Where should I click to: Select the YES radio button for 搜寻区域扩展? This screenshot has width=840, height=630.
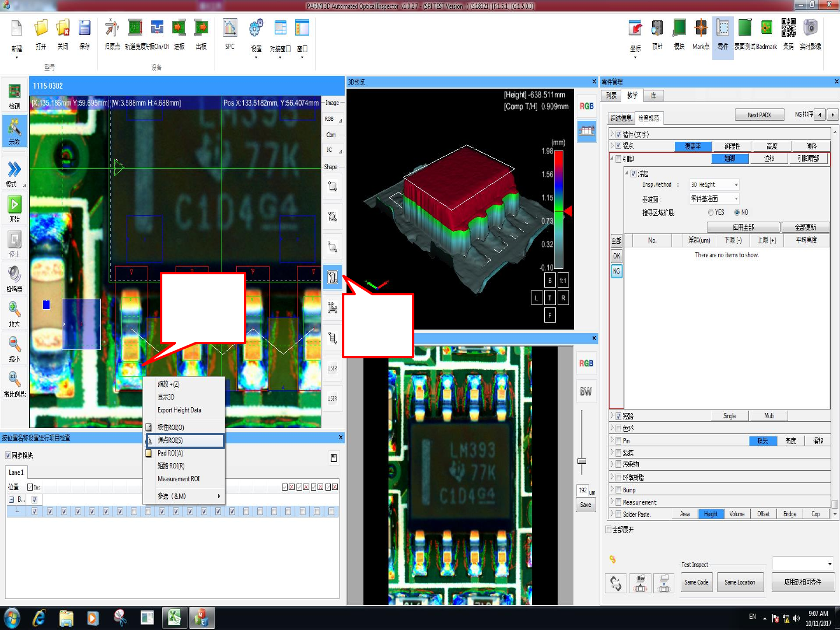click(x=710, y=212)
